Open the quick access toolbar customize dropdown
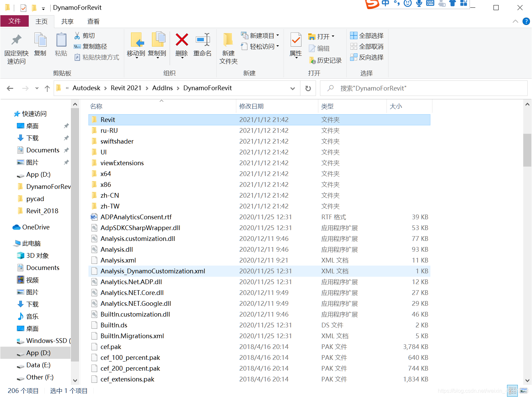Image resolution: width=532 pixels, height=397 pixels. point(43,8)
